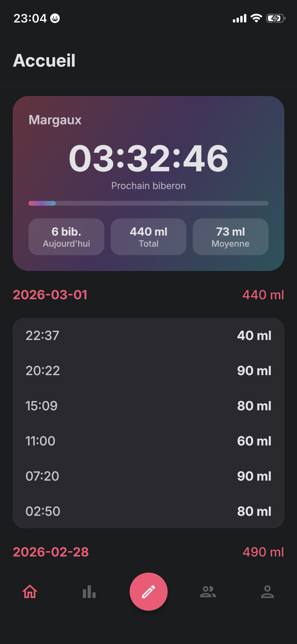The image size is (297, 644).
Task: Open the 02:50 feeding entry
Action: click(x=148, y=511)
